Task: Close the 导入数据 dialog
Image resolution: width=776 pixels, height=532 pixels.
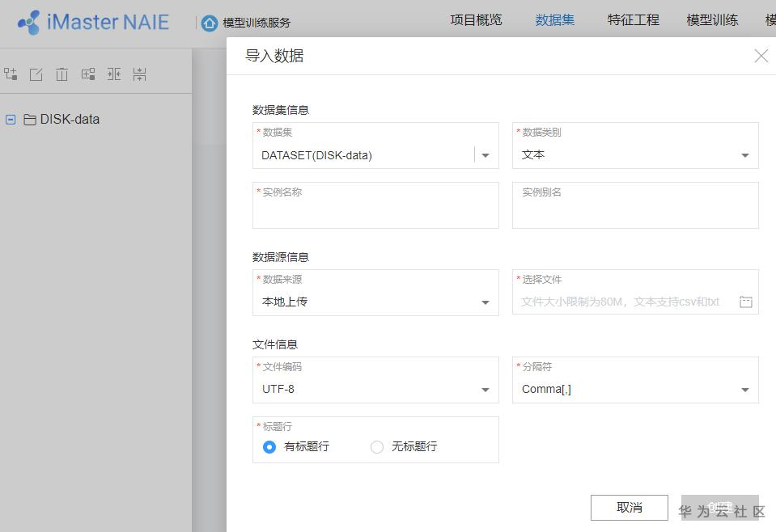Action: click(761, 56)
